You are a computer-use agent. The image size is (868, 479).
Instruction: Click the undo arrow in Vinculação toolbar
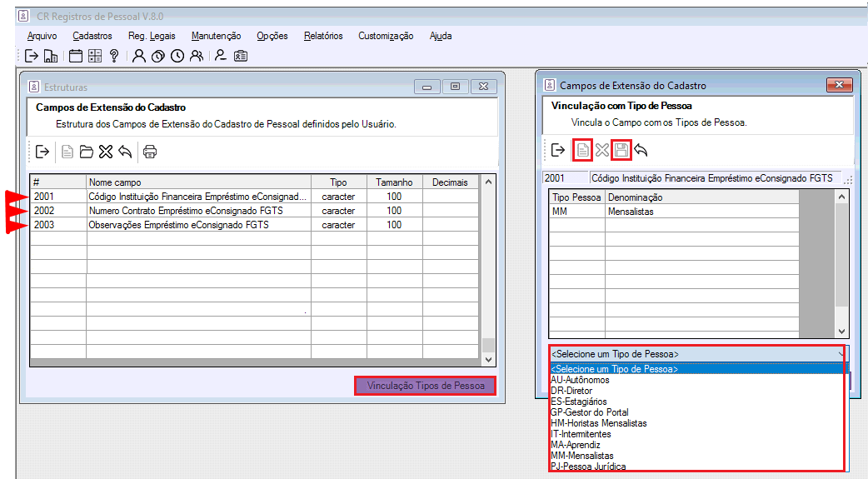pyautogui.click(x=641, y=150)
